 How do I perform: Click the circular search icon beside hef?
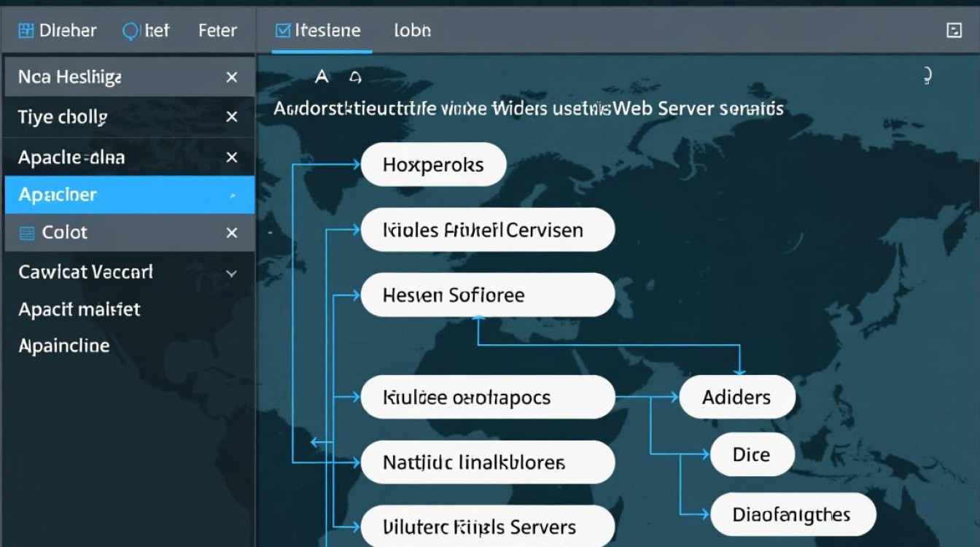tap(131, 31)
